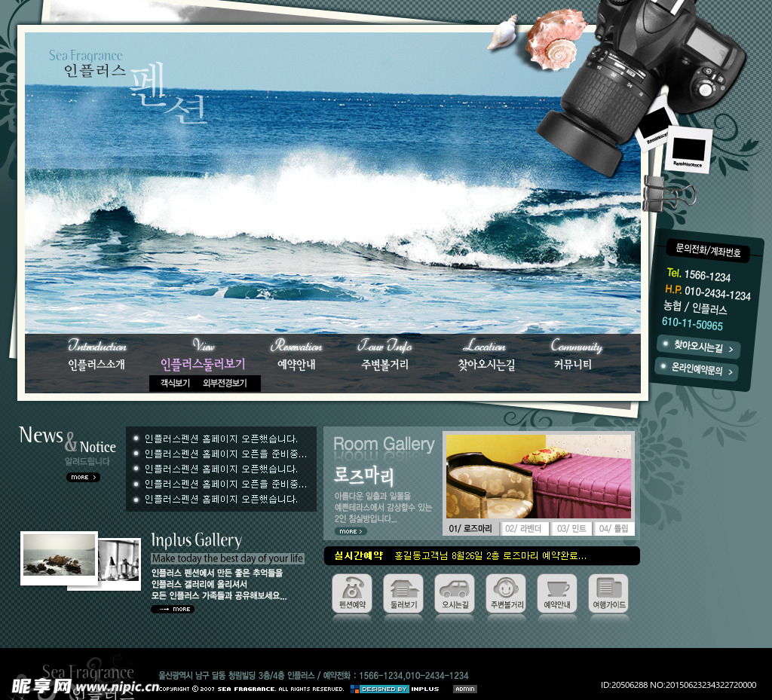Click the 여행가이드 document icon
The height and width of the screenshot is (700, 772).
(608, 593)
